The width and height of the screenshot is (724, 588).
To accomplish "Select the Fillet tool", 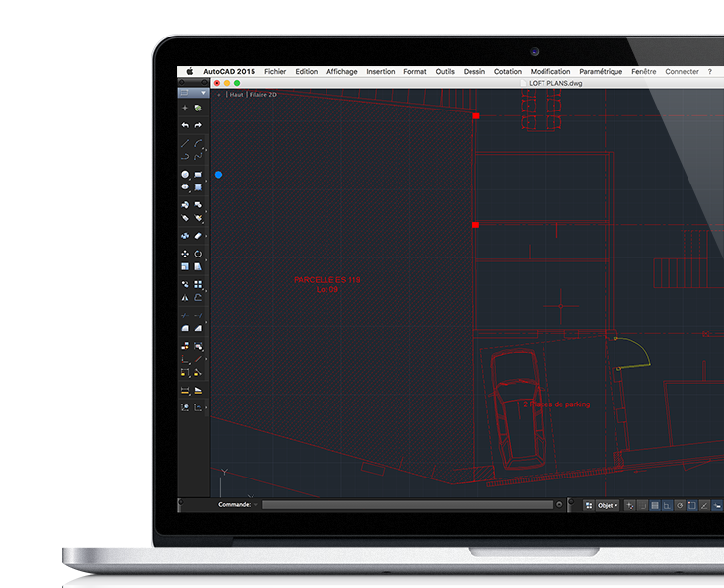I will click(185, 329).
